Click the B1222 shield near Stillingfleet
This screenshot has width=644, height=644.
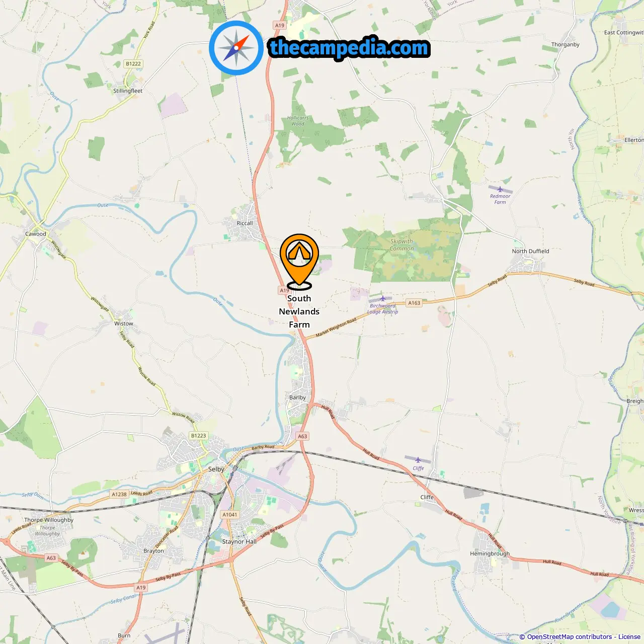[133, 64]
